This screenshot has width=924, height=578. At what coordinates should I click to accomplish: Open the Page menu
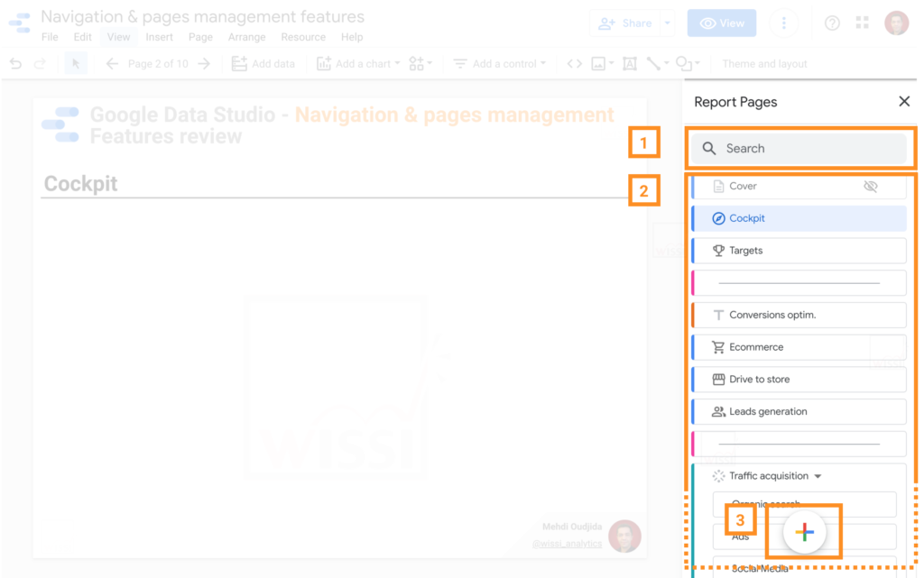coord(200,37)
